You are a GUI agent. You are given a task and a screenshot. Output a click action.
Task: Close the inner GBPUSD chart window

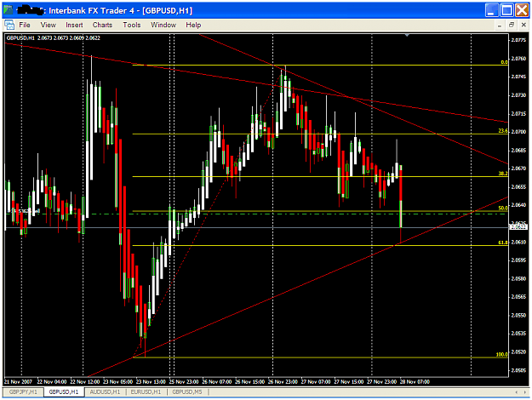523,25
